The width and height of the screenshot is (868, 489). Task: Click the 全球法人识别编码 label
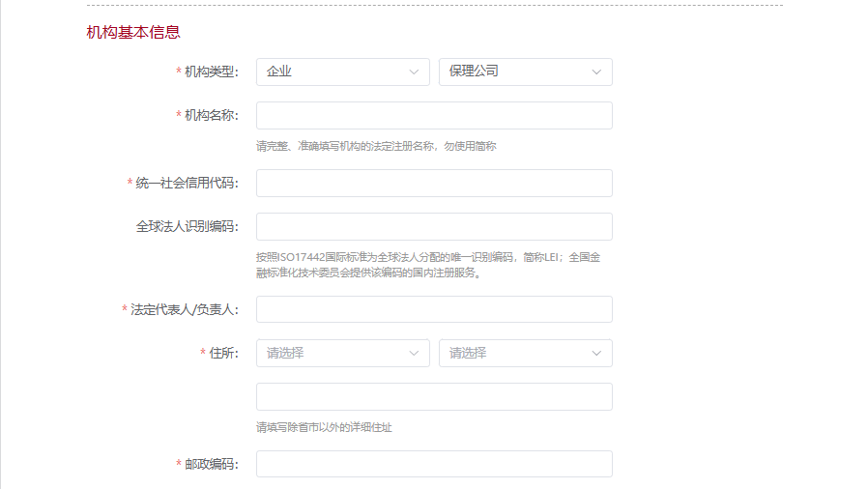coord(188,227)
